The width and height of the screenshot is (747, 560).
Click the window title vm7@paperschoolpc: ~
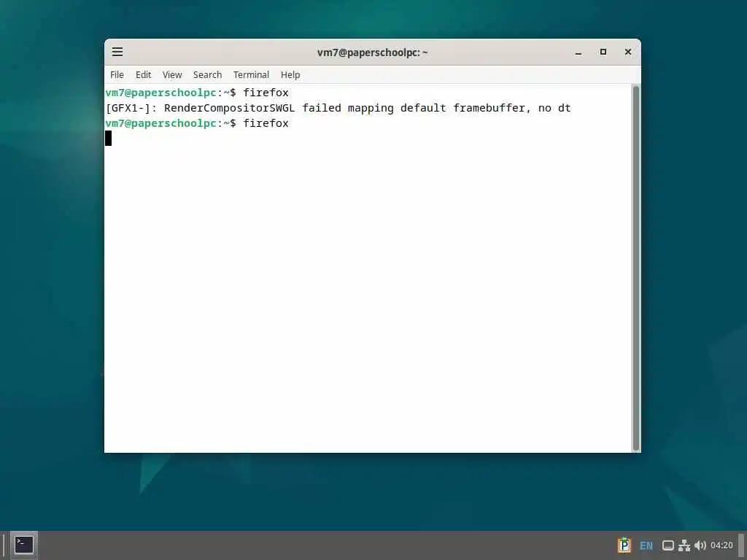(x=373, y=52)
